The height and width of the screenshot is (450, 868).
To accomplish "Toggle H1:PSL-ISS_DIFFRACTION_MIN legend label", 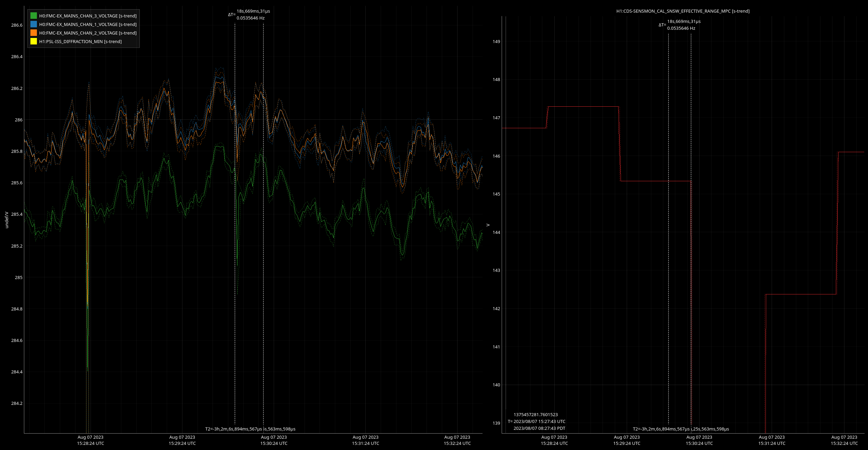I will coord(80,41).
